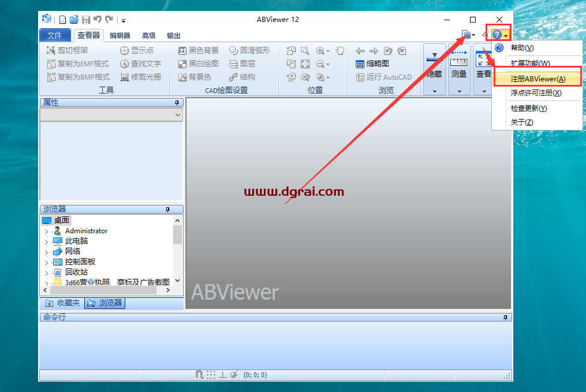Switch to the 收藏夹 tab
Screen dimensions: 586x392
[63, 303]
